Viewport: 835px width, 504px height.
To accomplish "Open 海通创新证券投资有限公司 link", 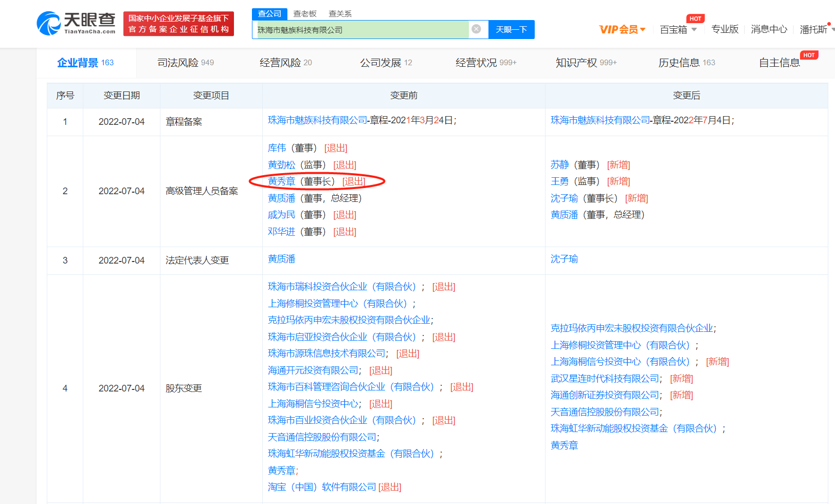I will pyautogui.click(x=605, y=395).
